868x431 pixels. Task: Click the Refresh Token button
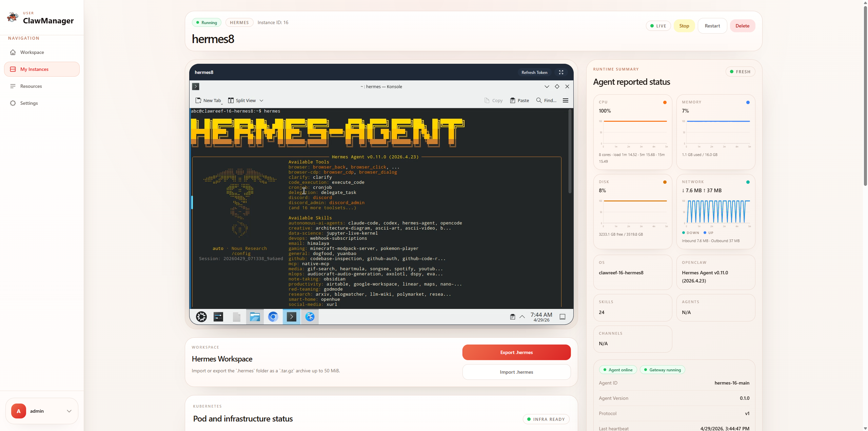[x=534, y=72]
